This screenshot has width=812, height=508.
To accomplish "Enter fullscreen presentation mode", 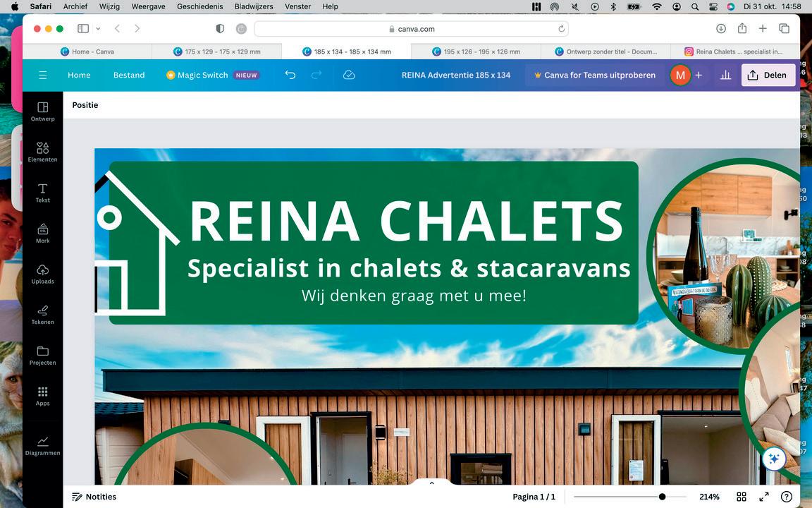I will coord(764,497).
